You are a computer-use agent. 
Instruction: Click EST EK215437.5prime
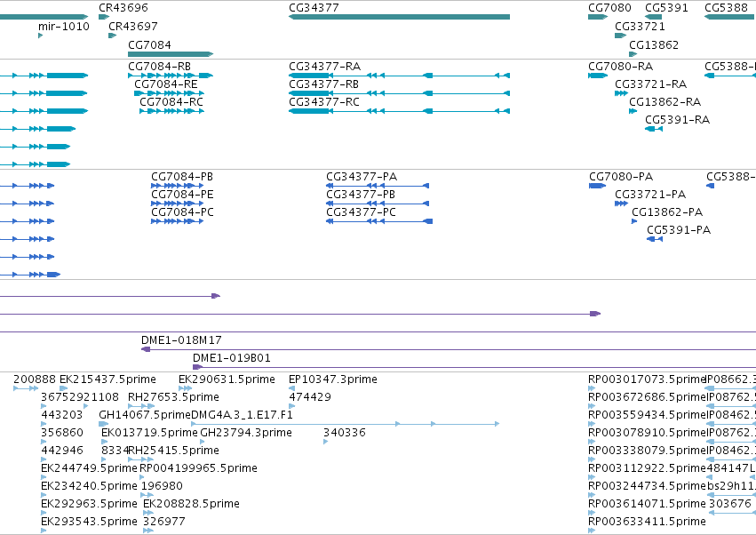pyautogui.click(x=108, y=379)
